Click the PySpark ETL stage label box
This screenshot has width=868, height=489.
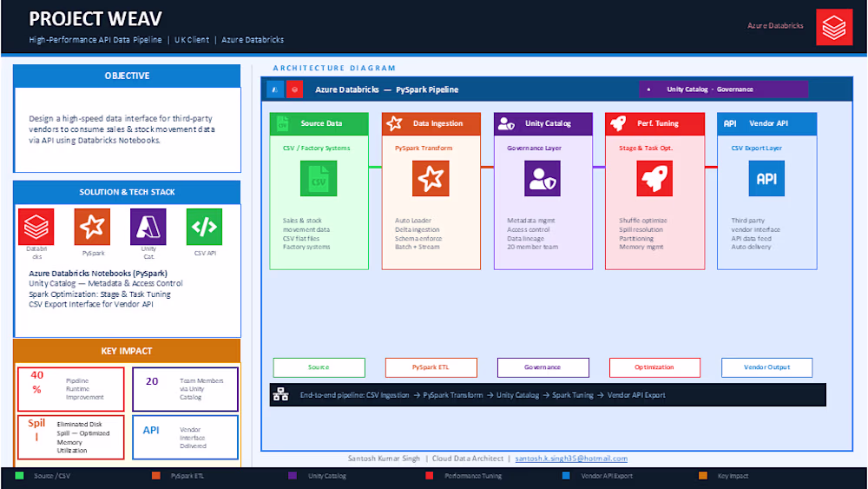(x=431, y=367)
